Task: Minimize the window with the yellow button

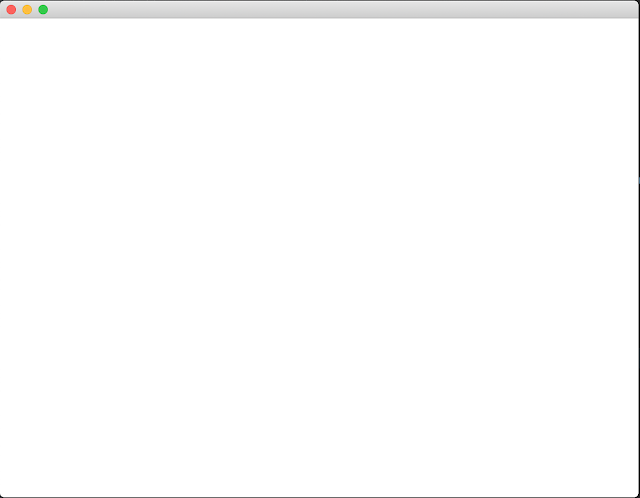Action: pyautogui.click(x=27, y=9)
